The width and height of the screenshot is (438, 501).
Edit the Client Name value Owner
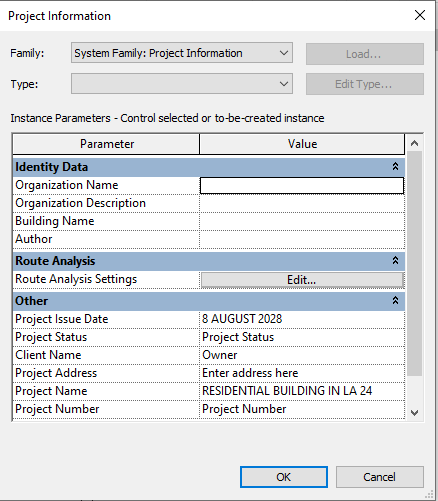pos(302,355)
